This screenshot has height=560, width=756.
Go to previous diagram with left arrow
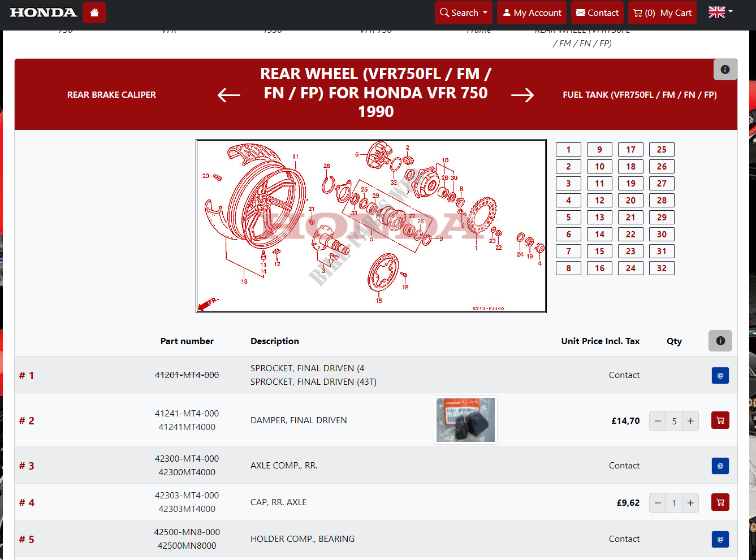point(229,95)
